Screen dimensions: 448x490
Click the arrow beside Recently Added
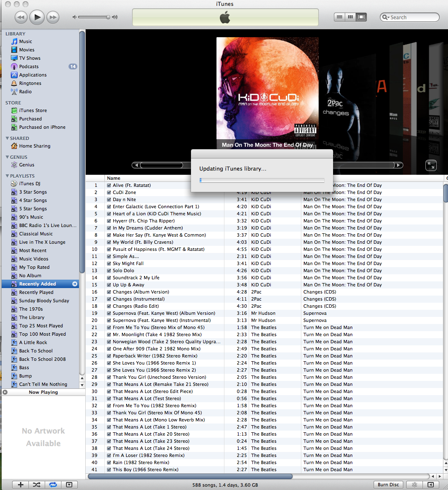(75, 284)
